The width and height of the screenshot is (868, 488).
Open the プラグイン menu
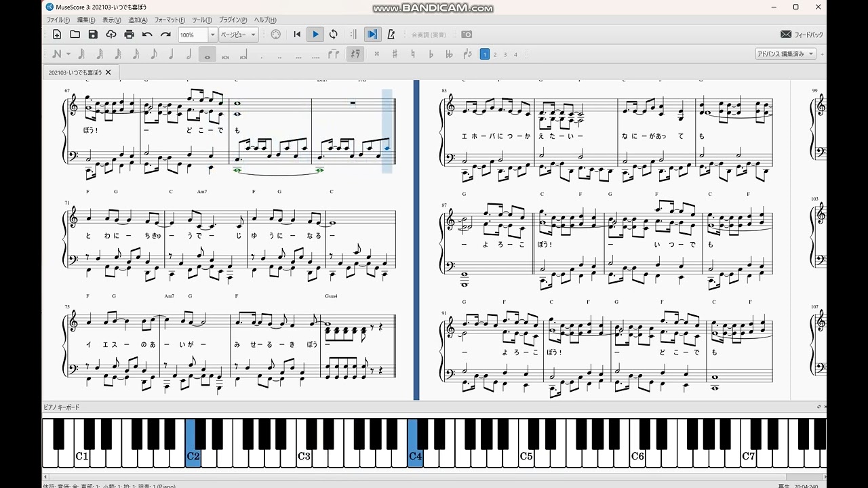(233, 20)
